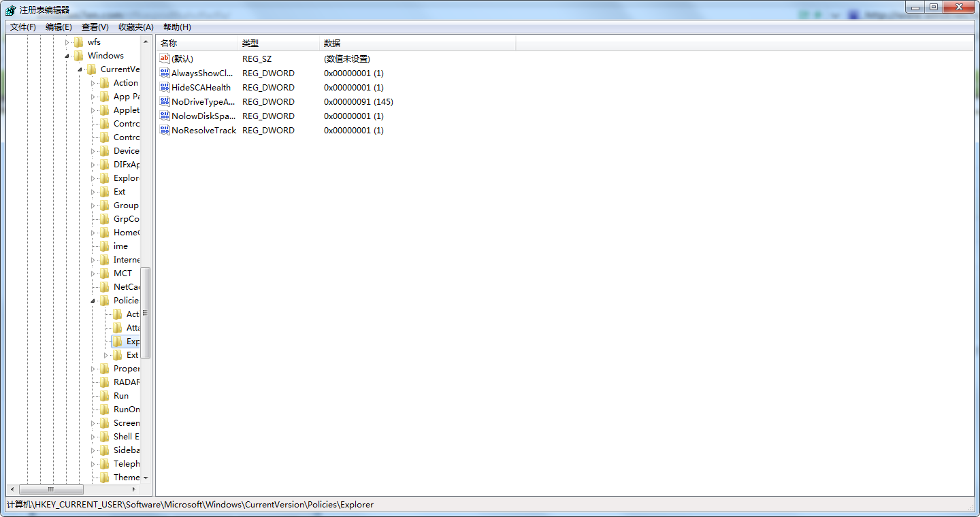The width and height of the screenshot is (980, 517).
Task: Click the HideSCAHealth DWORD value icon
Action: click(165, 87)
